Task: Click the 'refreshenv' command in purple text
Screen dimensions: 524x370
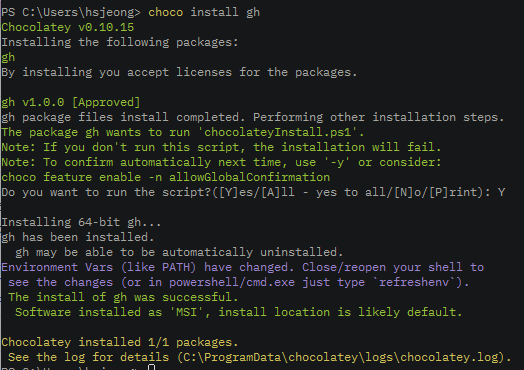Action: [x=414, y=282]
